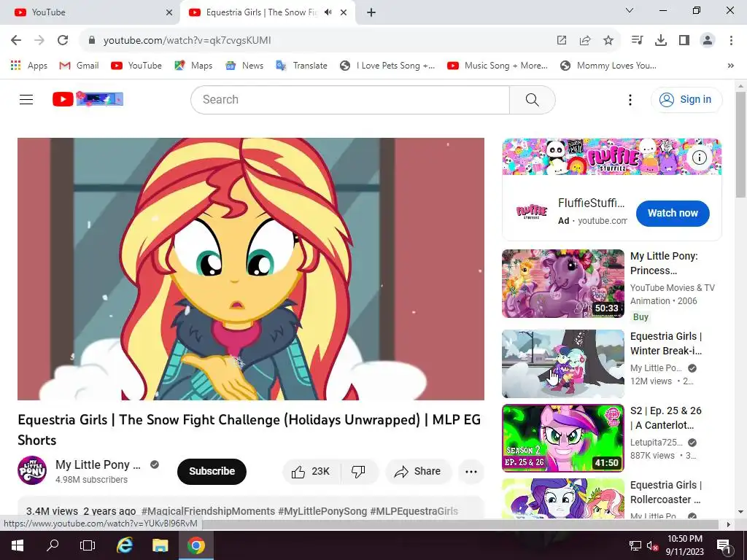
Task: Subscribe to My Little Pony channel
Action: click(x=212, y=472)
